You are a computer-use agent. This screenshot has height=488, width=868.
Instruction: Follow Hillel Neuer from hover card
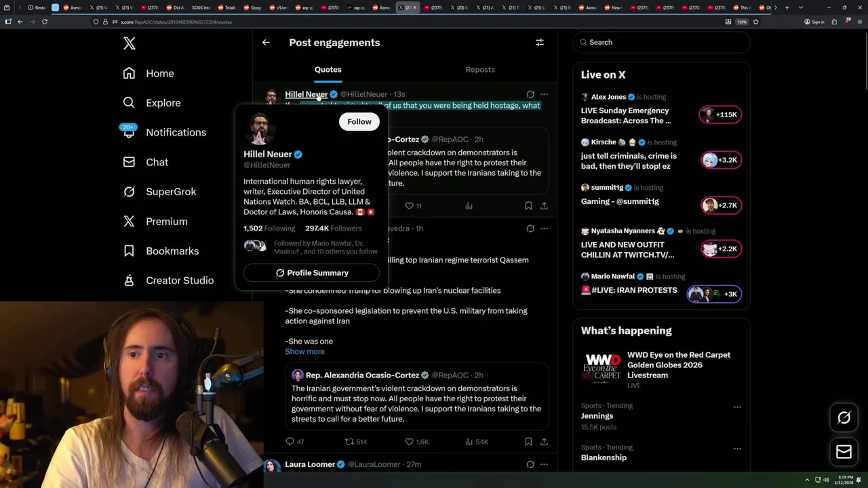coord(359,121)
